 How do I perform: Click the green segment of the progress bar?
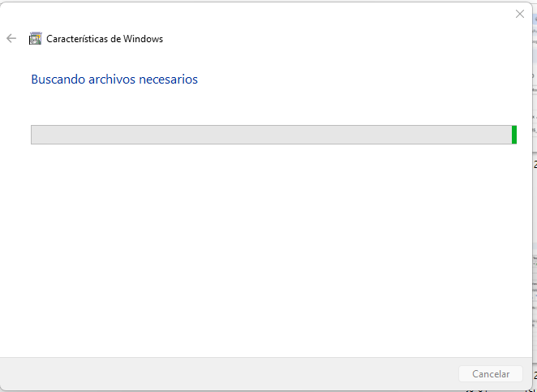(x=514, y=135)
